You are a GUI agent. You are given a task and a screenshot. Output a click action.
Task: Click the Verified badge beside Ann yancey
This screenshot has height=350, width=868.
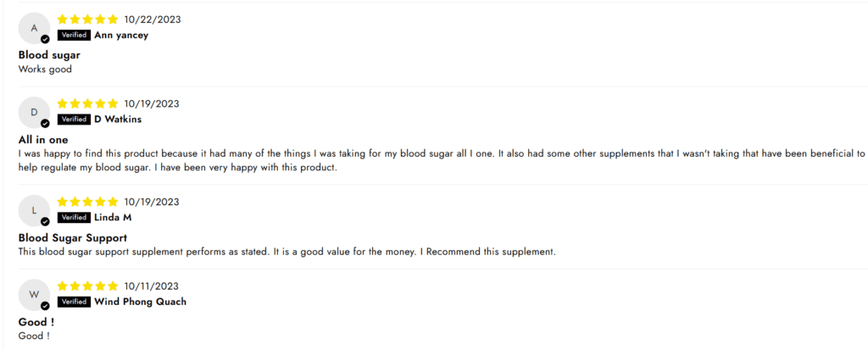(75, 35)
